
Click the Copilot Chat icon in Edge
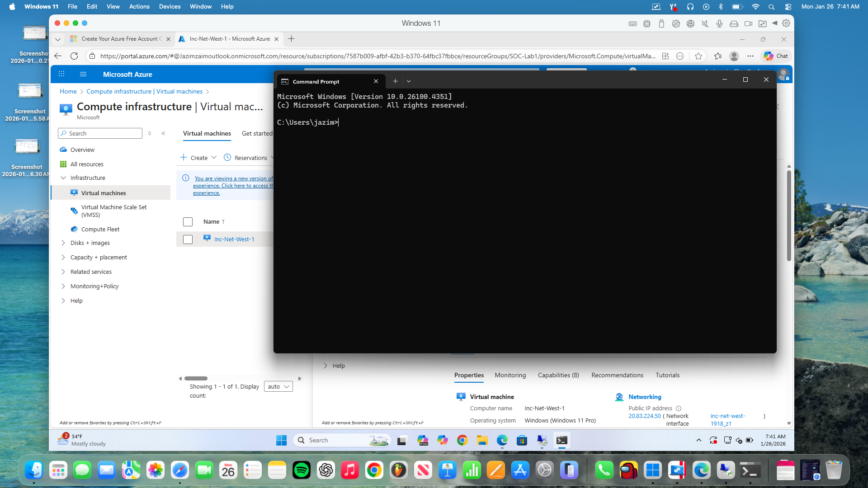[776, 56]
